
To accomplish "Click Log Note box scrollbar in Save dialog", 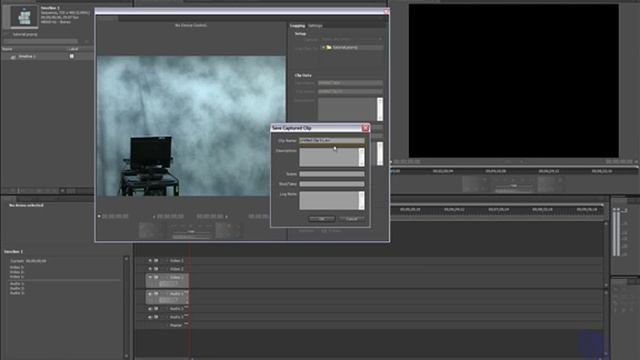I will [362, 200].
